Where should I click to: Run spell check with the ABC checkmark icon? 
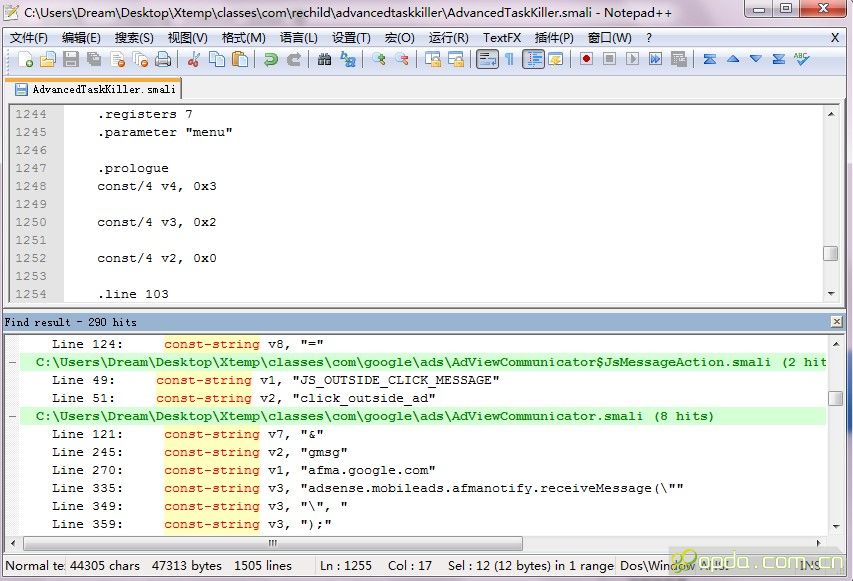click(x=801, y=59)
